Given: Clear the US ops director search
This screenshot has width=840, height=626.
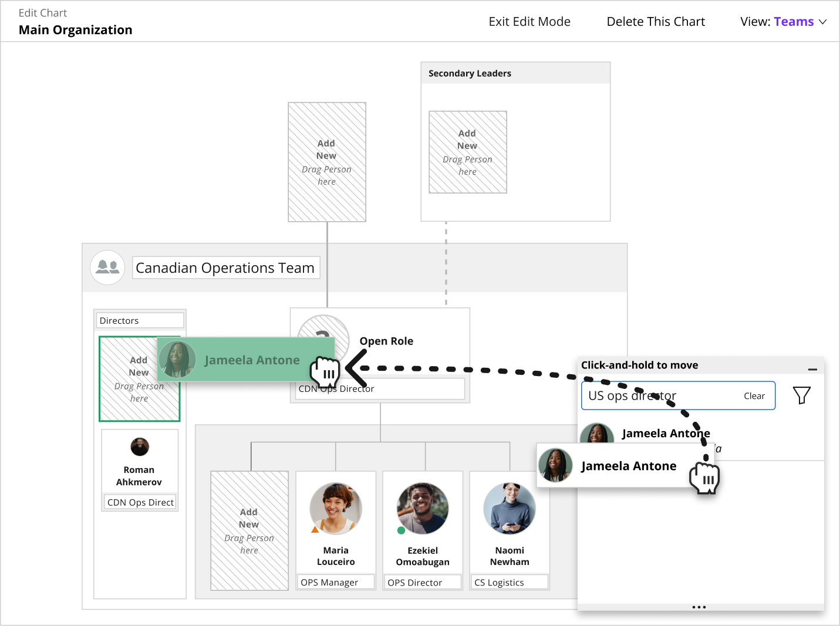Looking at the screenshot, I should pyautogui.click(x=754, y=396).
